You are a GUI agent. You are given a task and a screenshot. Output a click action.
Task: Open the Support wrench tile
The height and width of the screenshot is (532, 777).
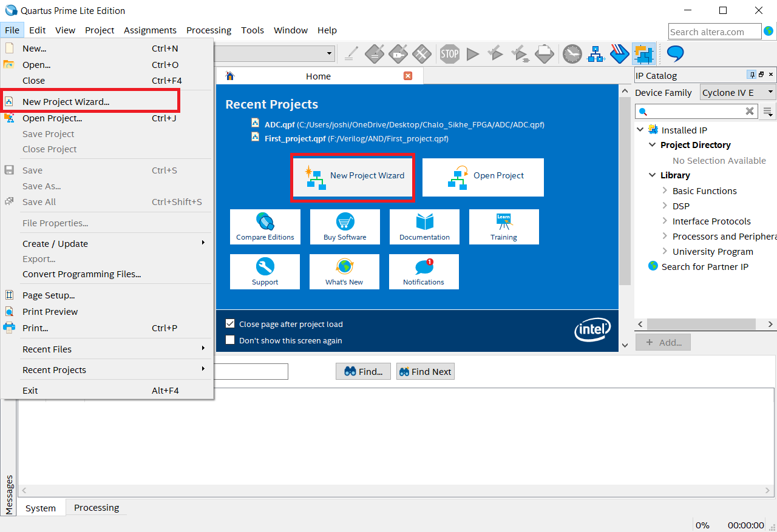(x=265, y=272)
